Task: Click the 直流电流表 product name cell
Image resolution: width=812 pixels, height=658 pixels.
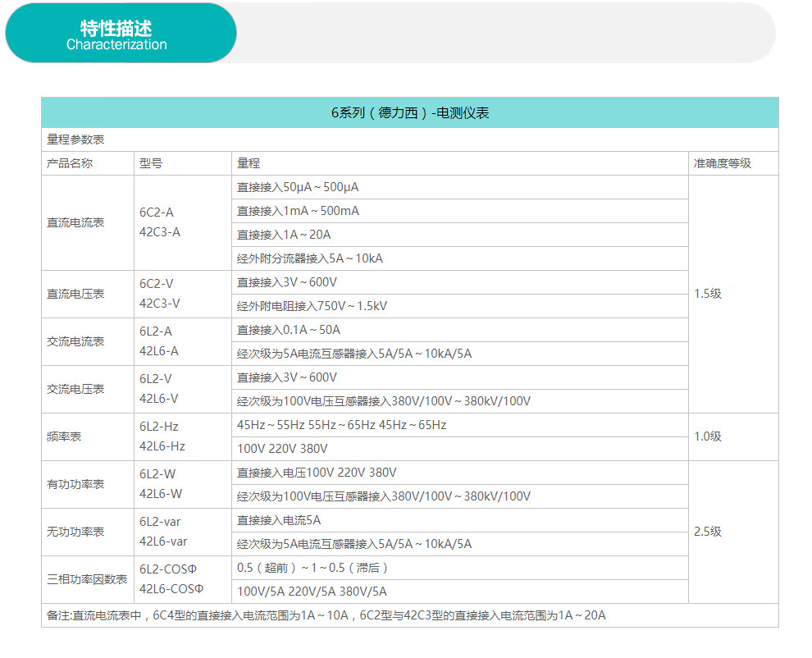Action: click(x=75, y=222)
